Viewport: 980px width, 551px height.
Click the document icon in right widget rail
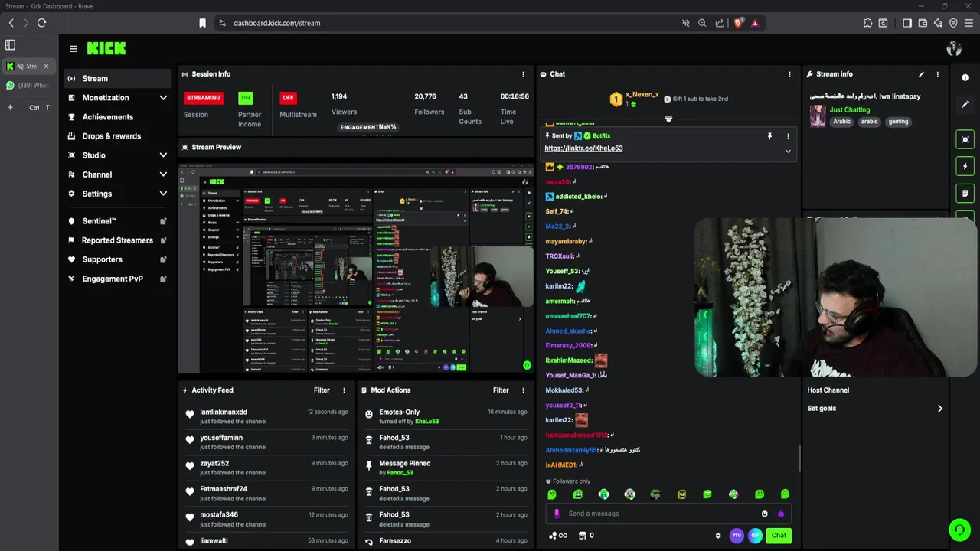[x=965, y=193]
